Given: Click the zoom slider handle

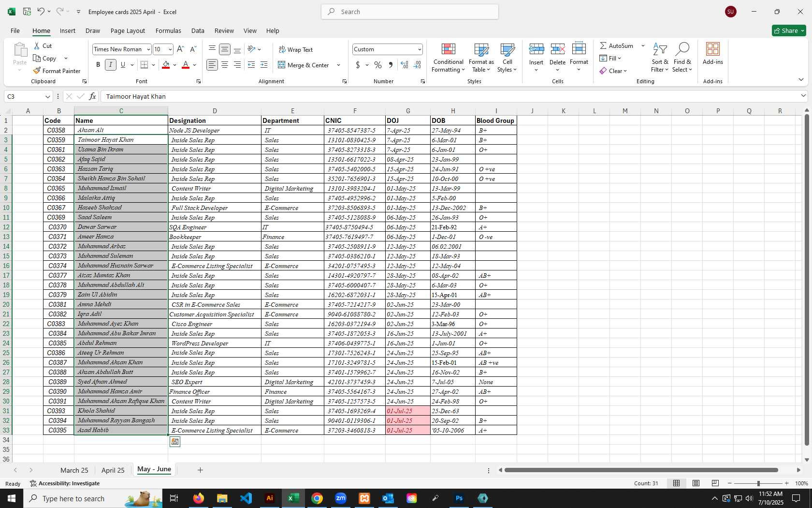Looking at the screenshot, I should click(x=758, y=483).
